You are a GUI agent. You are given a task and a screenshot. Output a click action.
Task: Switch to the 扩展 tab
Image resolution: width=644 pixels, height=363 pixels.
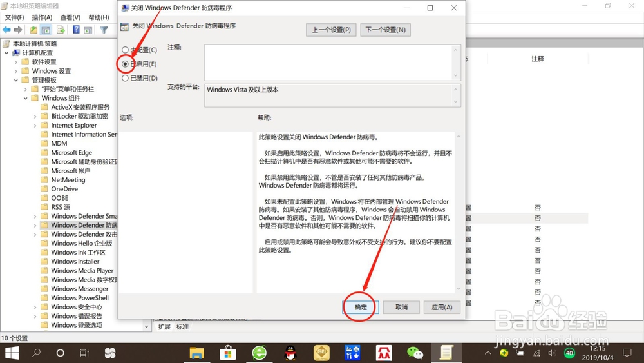[x=164, y=326]
